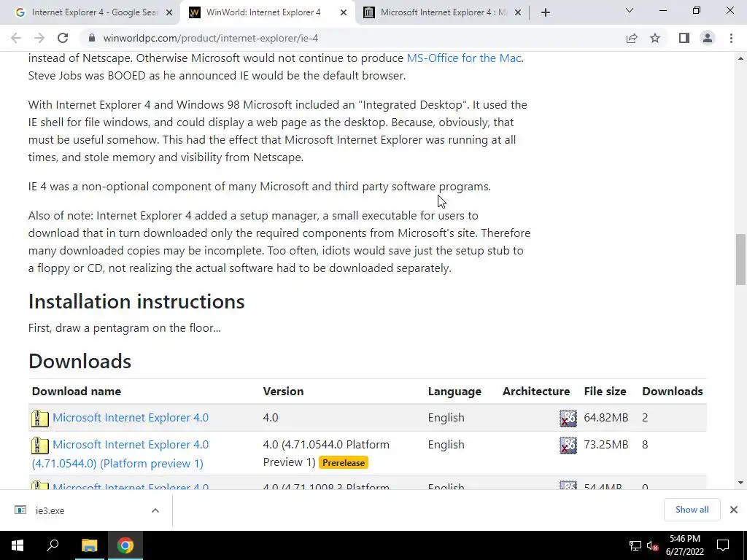
Task: Click the Version column header
Action: click(x=283, y=392)
